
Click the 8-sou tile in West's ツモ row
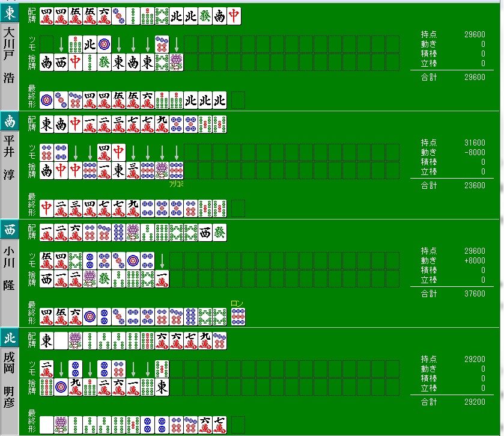75,260
